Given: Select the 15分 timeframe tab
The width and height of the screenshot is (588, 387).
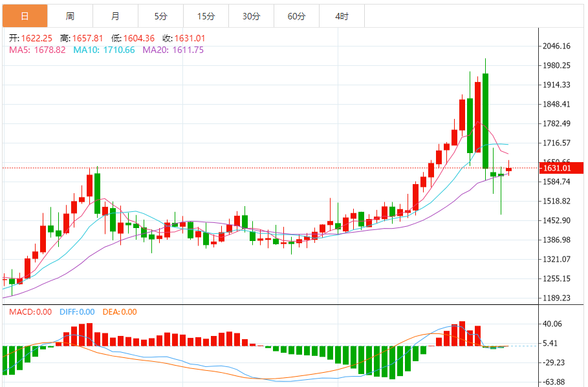Looking at the screenshot, I should pyautogui.click(x=206, y=16).
